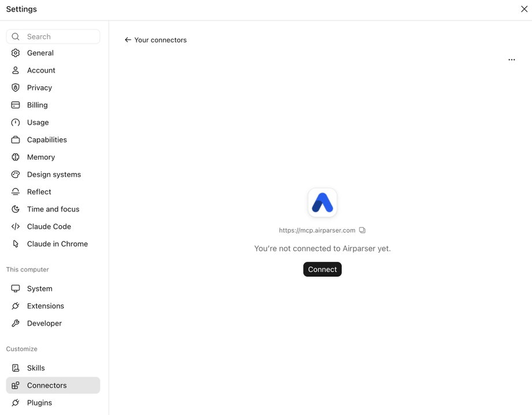The height and width of the screenshot is (415, 532).
Task: Open Extensions page
Action: (53, 306)
